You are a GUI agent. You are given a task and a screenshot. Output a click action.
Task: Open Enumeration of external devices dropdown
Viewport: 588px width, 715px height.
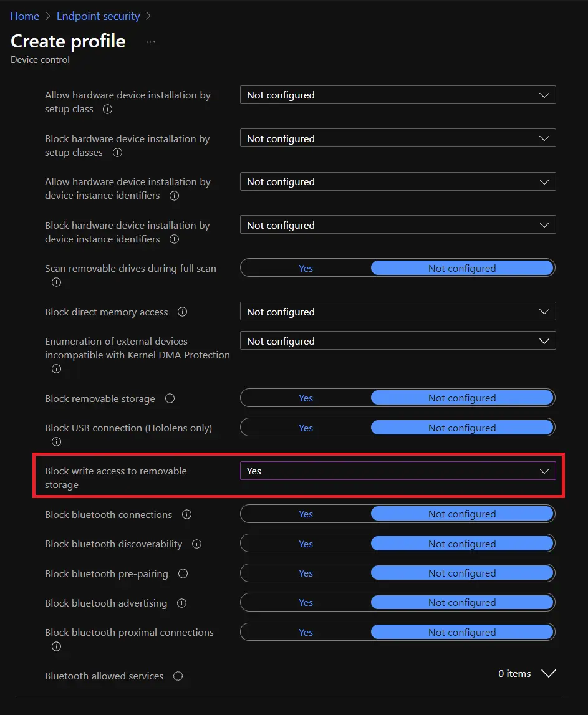click(397, 341)
